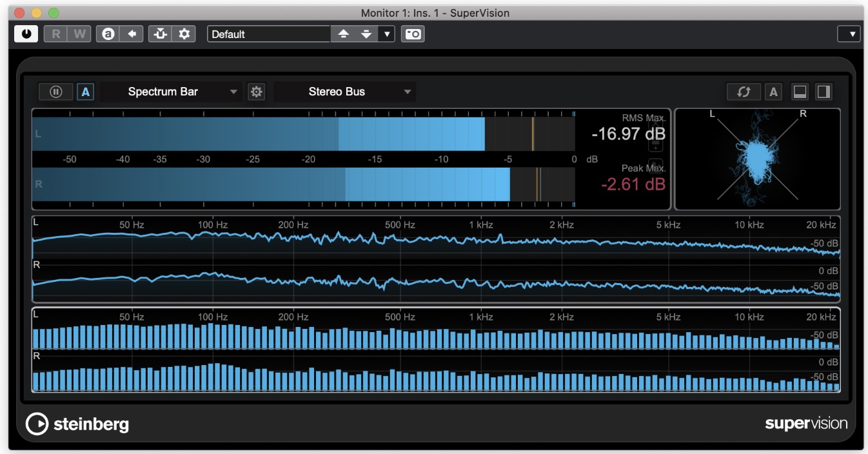Copy A settings to B with arrow button
This screenshot has height=454, width=868.
point(132,34)
